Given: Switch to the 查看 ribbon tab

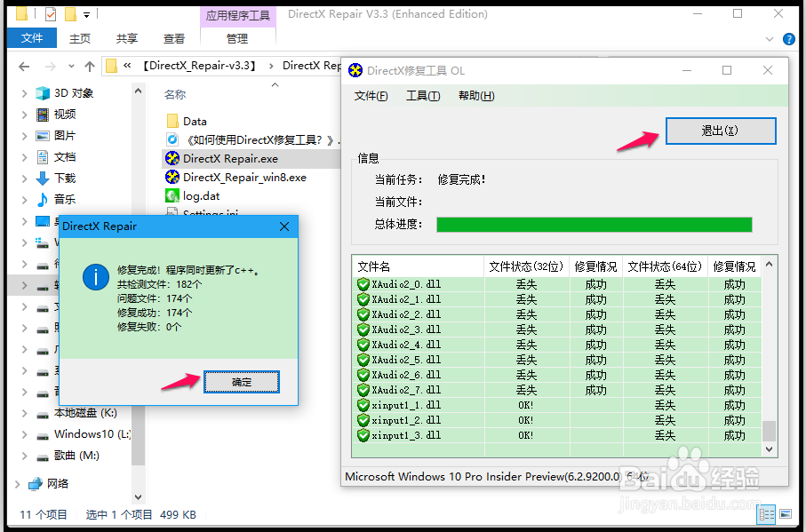Looking at the screenshot, I should click(x=174, y=38).
